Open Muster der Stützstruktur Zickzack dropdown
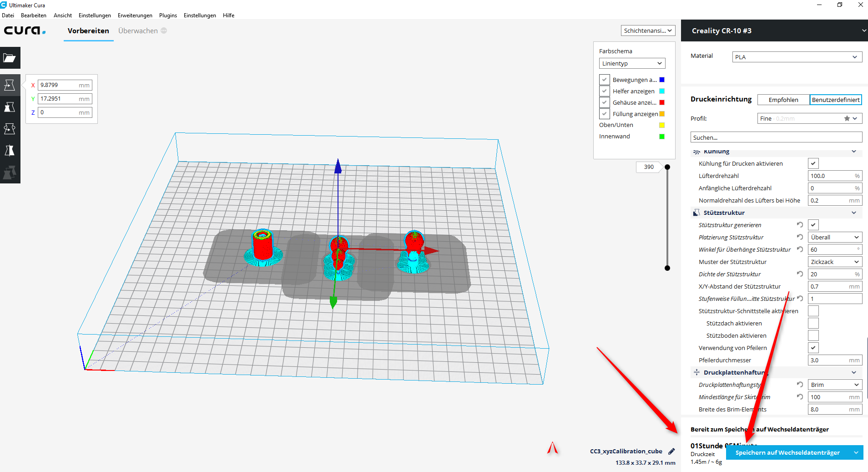Viewport: 868px width, 472px height. pyautogui.click(x=835, y=262)
